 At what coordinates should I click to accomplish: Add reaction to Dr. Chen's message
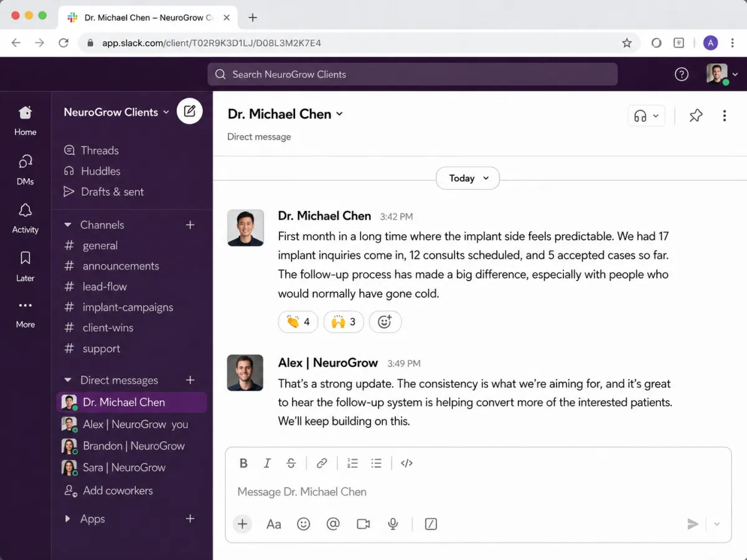[x=385, y=322]
